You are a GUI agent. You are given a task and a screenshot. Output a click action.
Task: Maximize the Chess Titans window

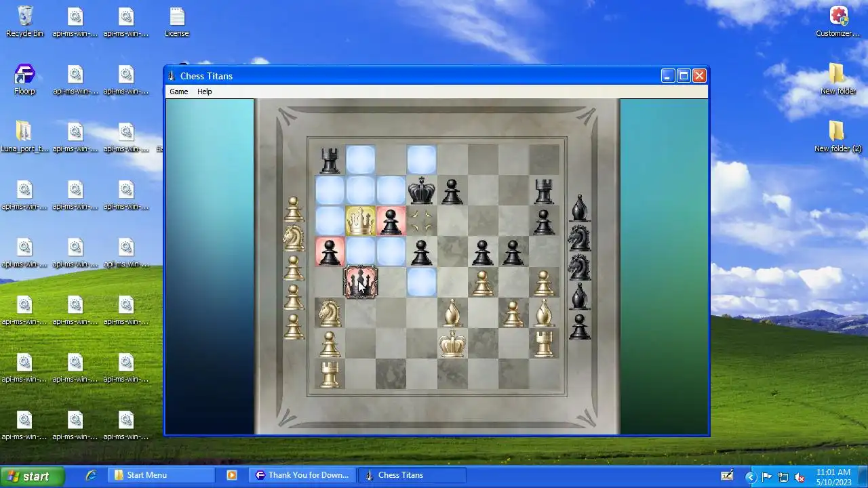pos(684,76)
